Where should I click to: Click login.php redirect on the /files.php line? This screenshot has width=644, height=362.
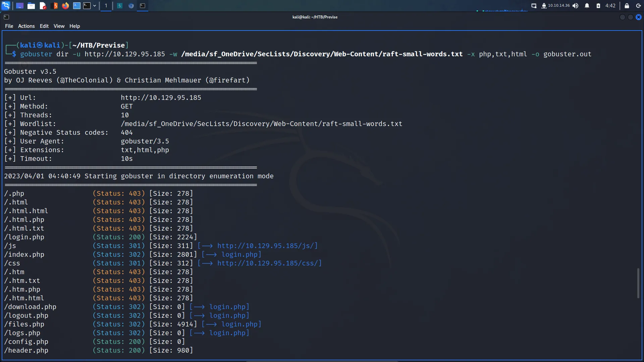239,324
